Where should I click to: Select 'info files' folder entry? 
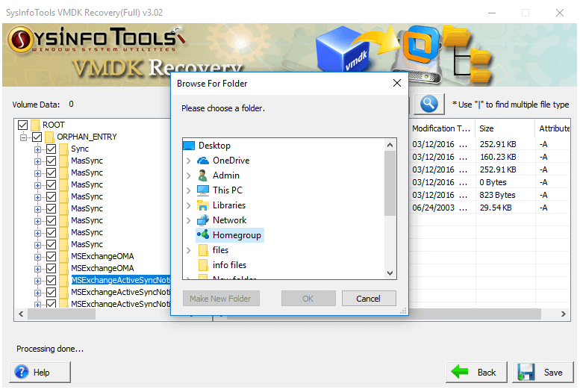click(229, 265)
